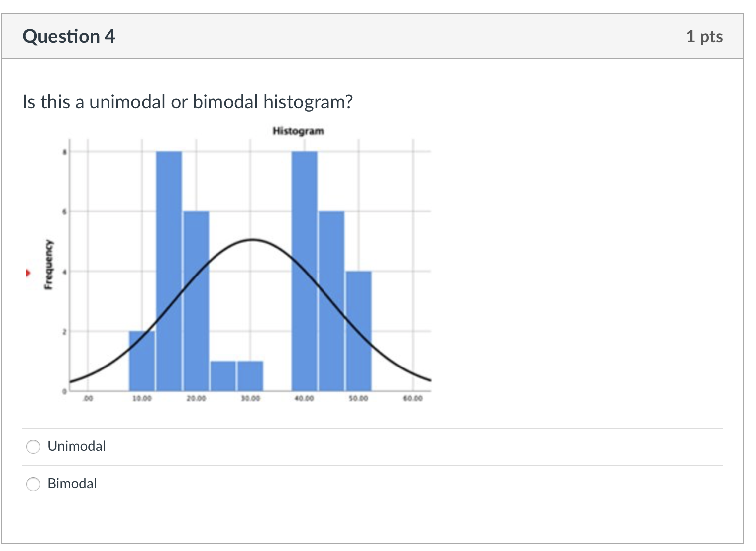Click the peak of the bell curve
This screenshot has width=756, height=551.
[251, 240]
